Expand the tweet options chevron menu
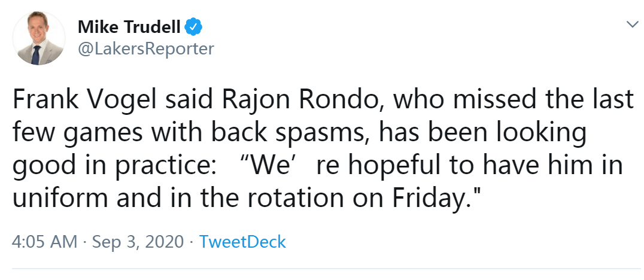The width and height of the screenshot is (644, 280). point(631,25)
